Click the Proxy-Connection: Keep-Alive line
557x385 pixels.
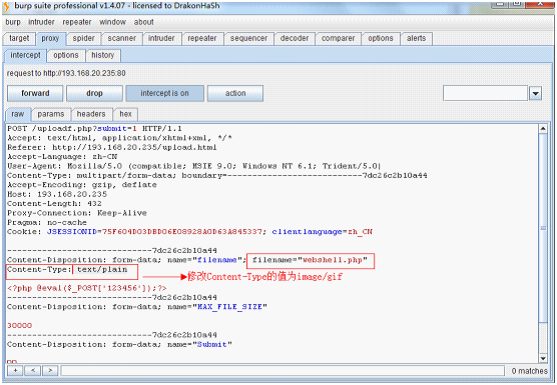(77, 213)
